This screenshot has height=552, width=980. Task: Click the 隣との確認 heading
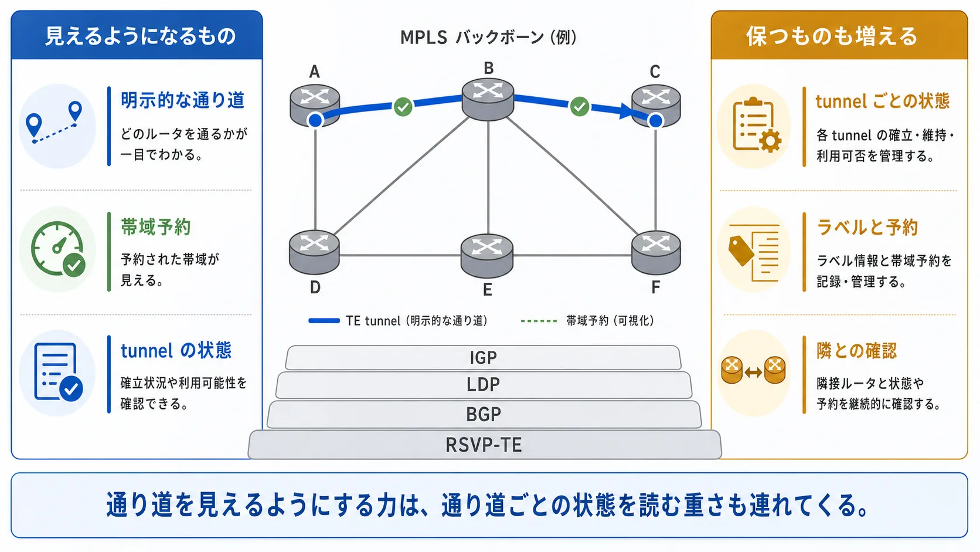856,351
